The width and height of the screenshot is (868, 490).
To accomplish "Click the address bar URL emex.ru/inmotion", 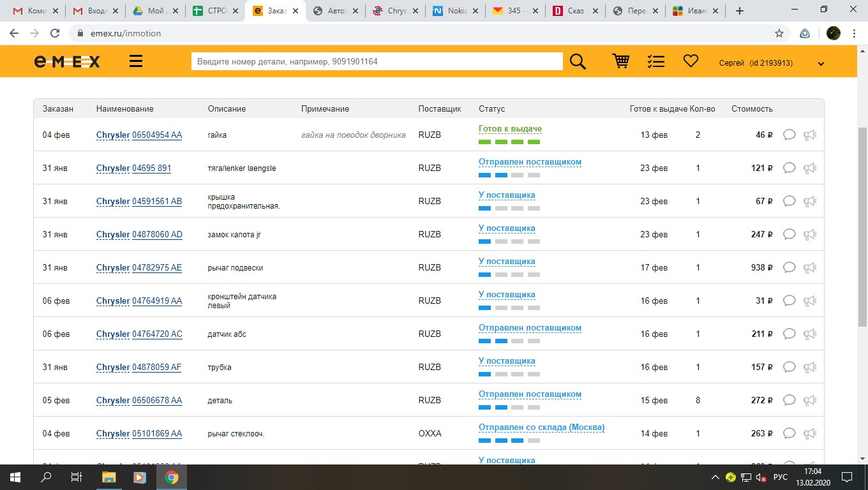I will point(125,33).
